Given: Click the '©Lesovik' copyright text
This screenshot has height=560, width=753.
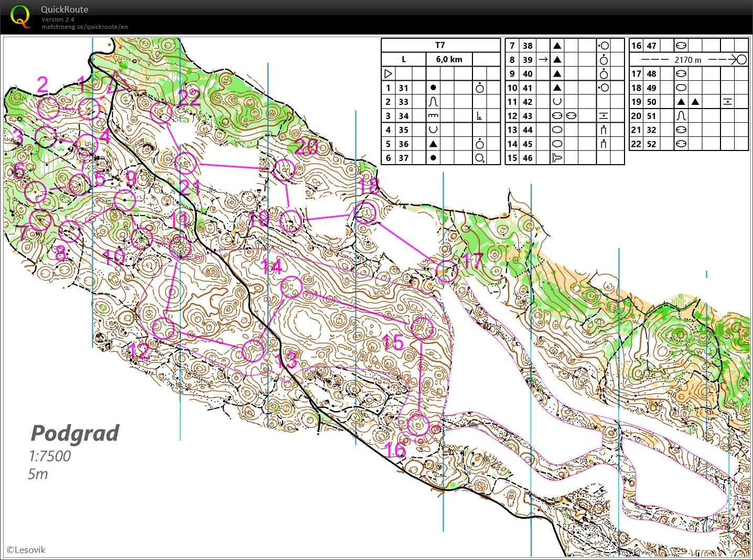Looking at the screenshot, I should [x=26, y=550].
